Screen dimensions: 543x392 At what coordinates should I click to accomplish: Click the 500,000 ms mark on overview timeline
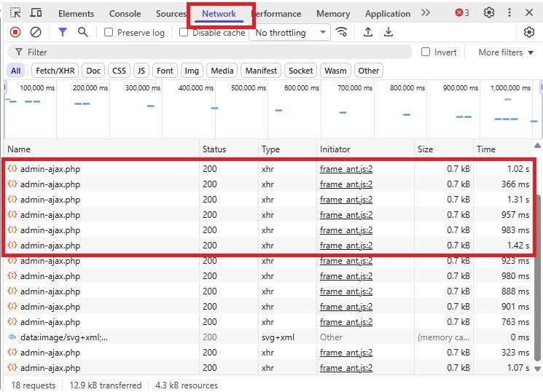point(249,88)
